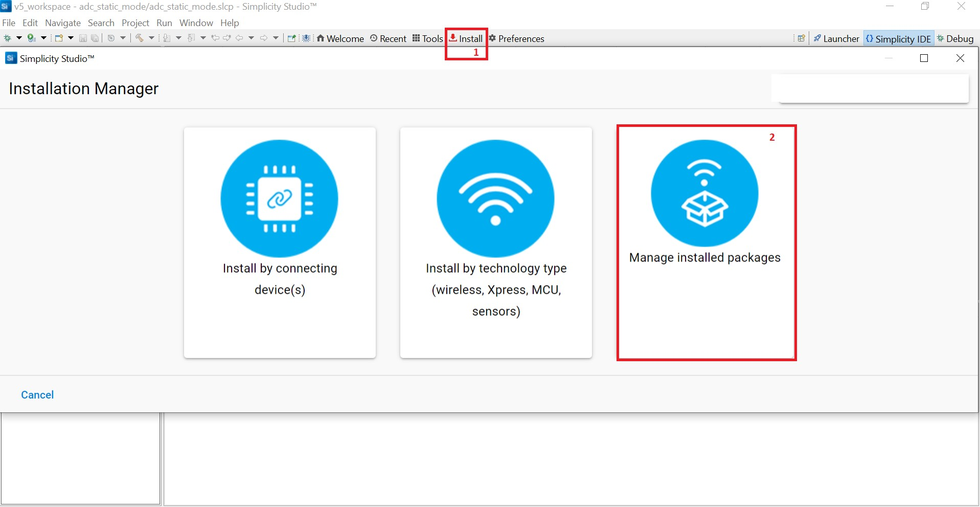Open the Open Perspective icon

pos(801,38)
